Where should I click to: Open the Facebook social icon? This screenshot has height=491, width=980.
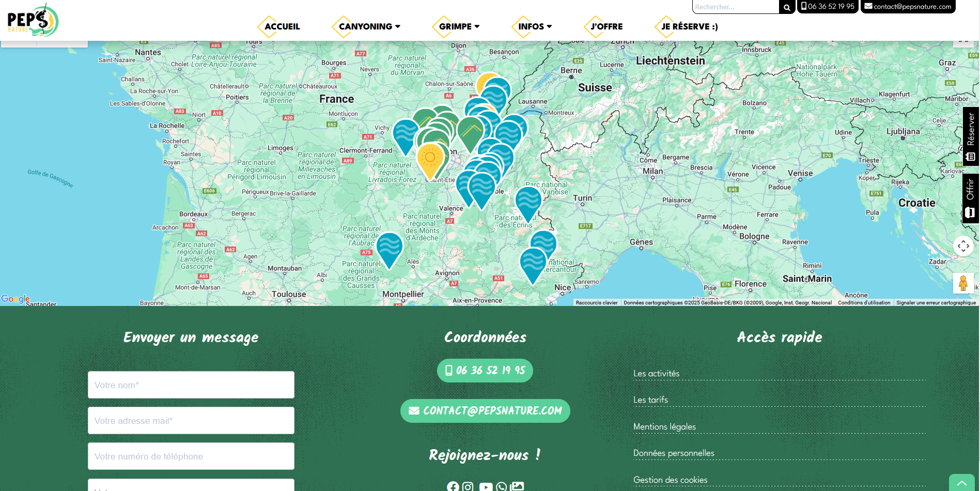[x=453, y=486]
